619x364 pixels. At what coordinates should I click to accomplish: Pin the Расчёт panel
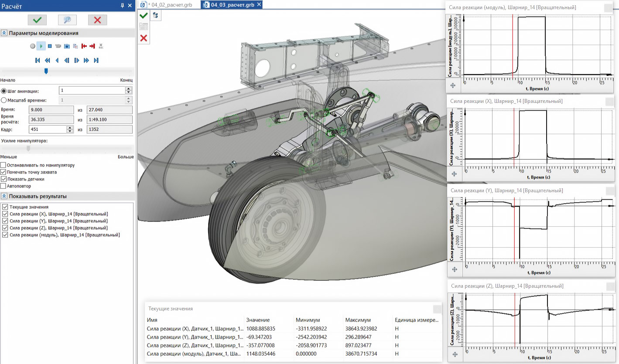pos(122,6)
